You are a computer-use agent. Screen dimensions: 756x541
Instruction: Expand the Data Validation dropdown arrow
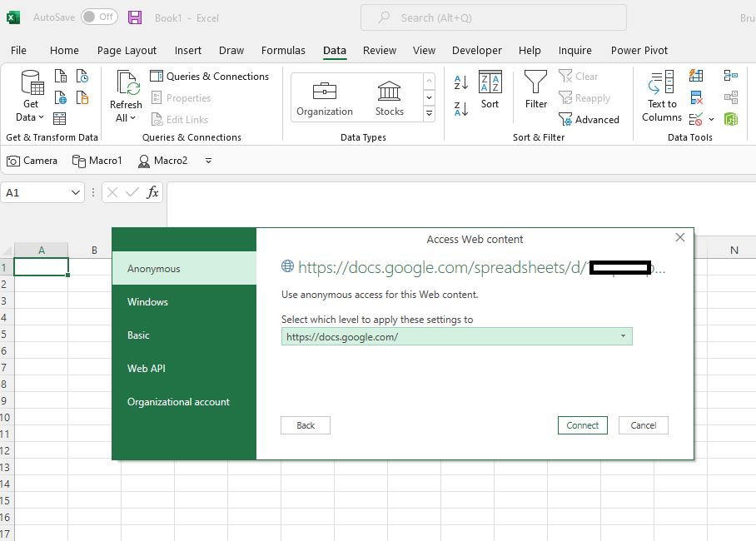pos(711,119)
